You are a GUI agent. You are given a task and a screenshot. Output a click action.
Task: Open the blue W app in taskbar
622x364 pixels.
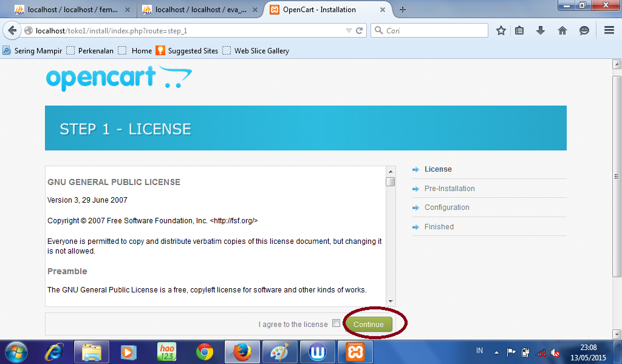317,352
